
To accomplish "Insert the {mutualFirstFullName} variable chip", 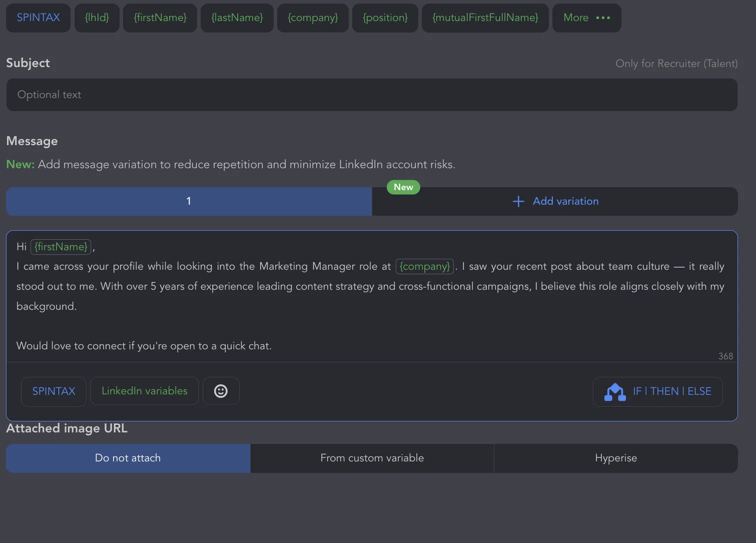I will tap(485, 18).
